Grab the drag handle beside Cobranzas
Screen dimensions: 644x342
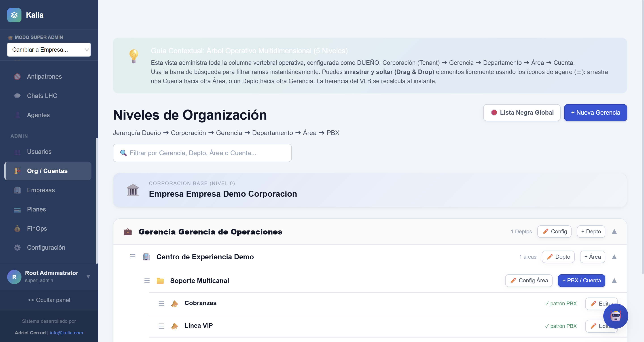(161, 304)
